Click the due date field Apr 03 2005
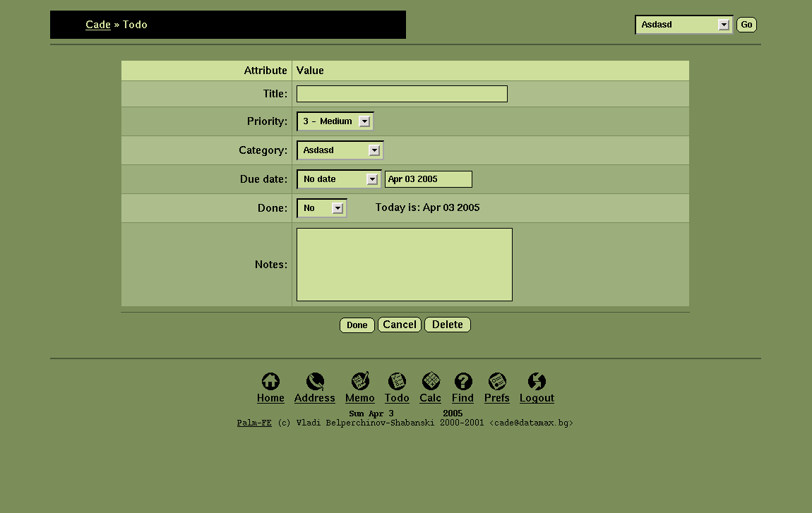This screenshot has width=812, height=513. [x=429, y=179]
